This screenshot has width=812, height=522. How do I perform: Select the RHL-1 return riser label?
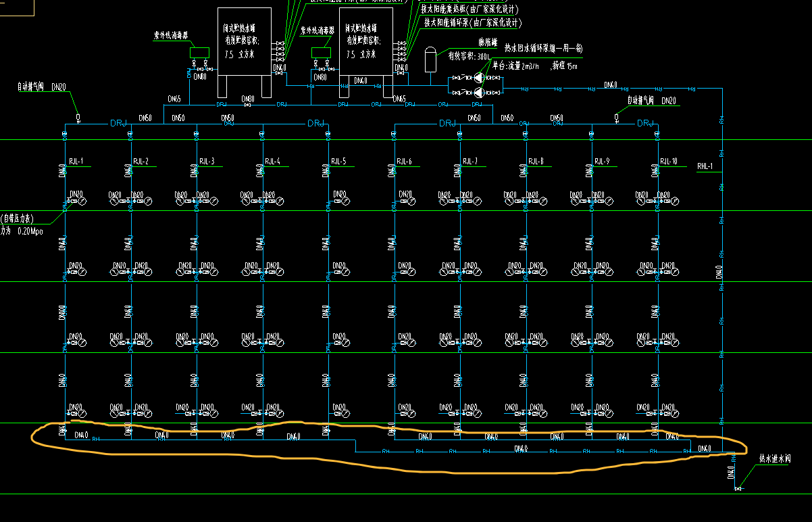[705, 166]
